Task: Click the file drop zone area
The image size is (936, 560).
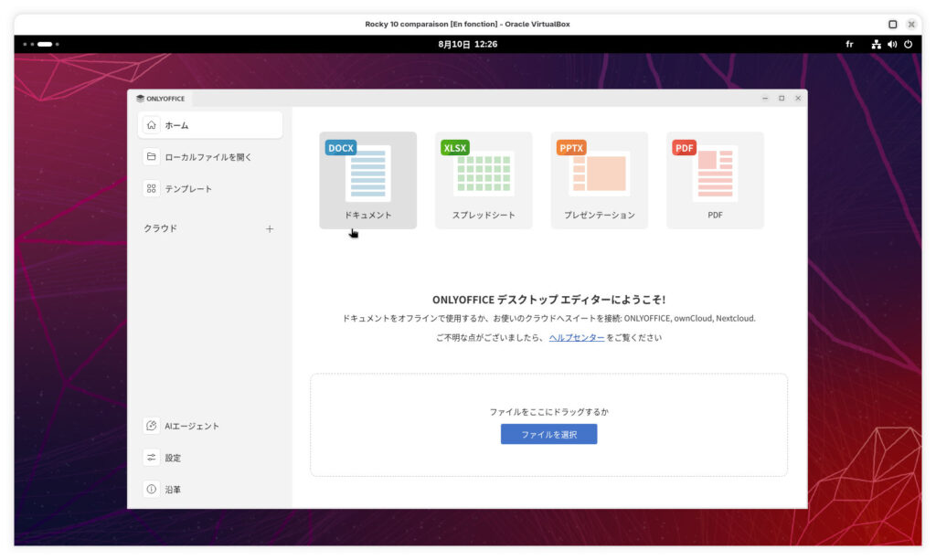Action: click(548, 425)
